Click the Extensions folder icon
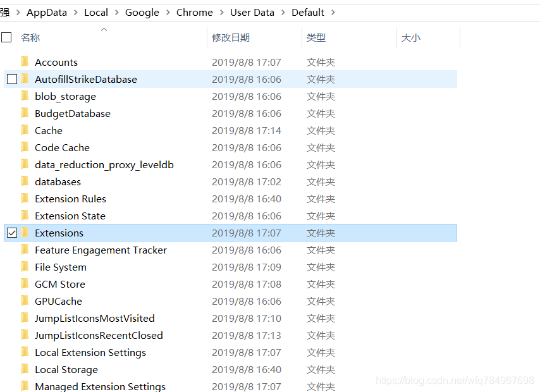This screenshot has height=392, width=540. point(25,233)
